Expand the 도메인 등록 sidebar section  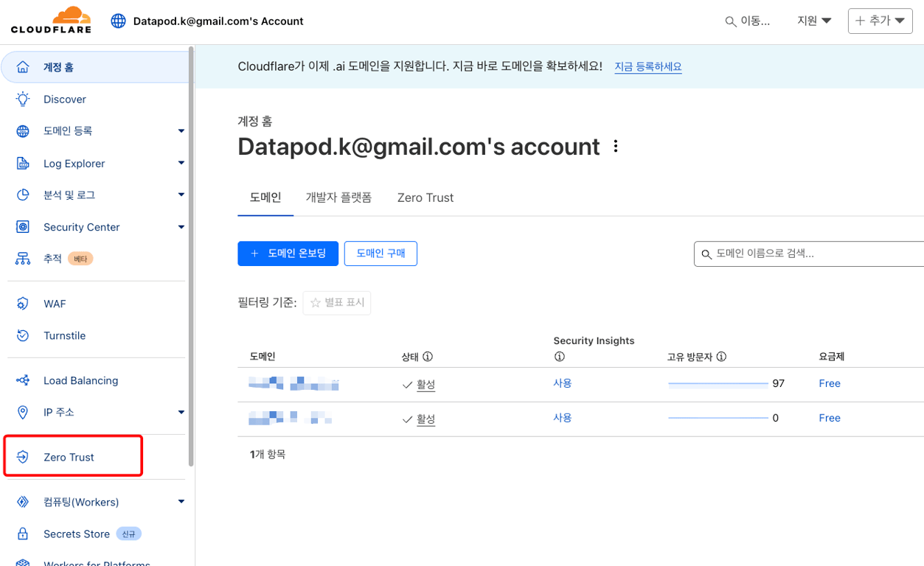point(181,131)
